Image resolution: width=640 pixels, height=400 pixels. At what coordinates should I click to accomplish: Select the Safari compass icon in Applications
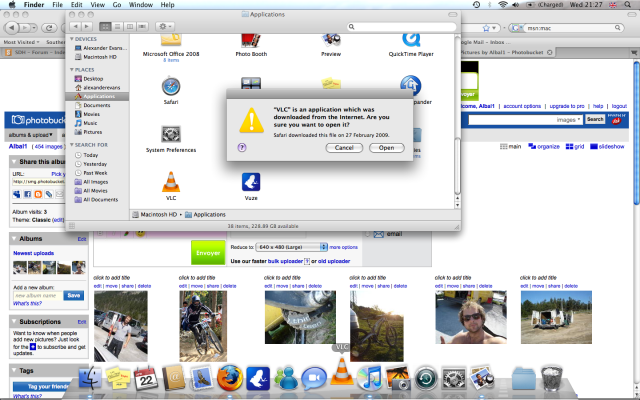pyautogui.click(x=171, y=87)
